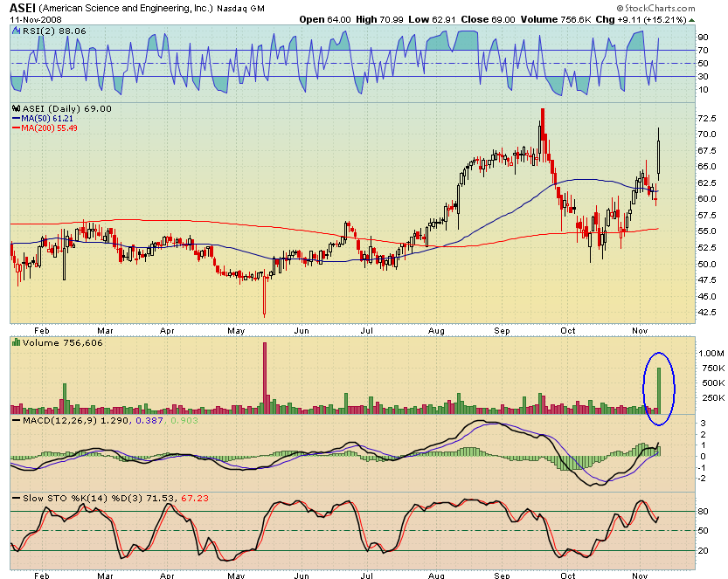The width and height of the screenshot is (728, 579).
Task: Click the RSI indicator icon beside RSI(2)
Action: point(17,31)
